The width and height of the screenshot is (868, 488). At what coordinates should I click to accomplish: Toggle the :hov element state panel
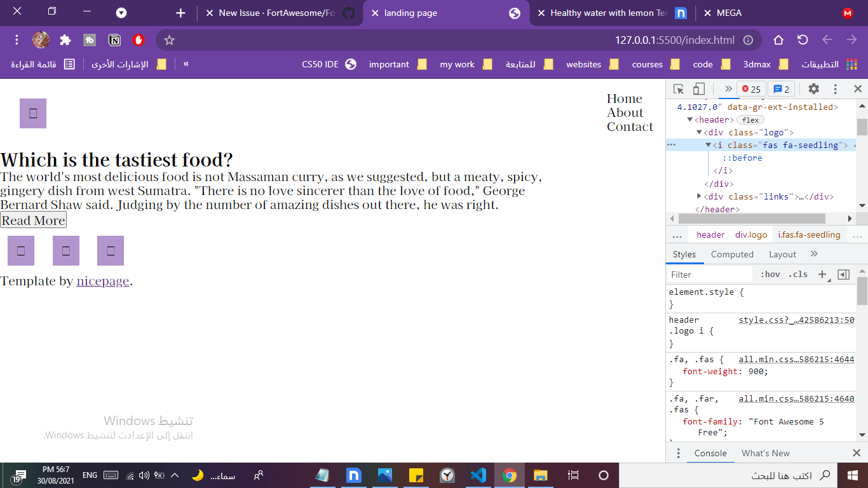click(770, 274)
